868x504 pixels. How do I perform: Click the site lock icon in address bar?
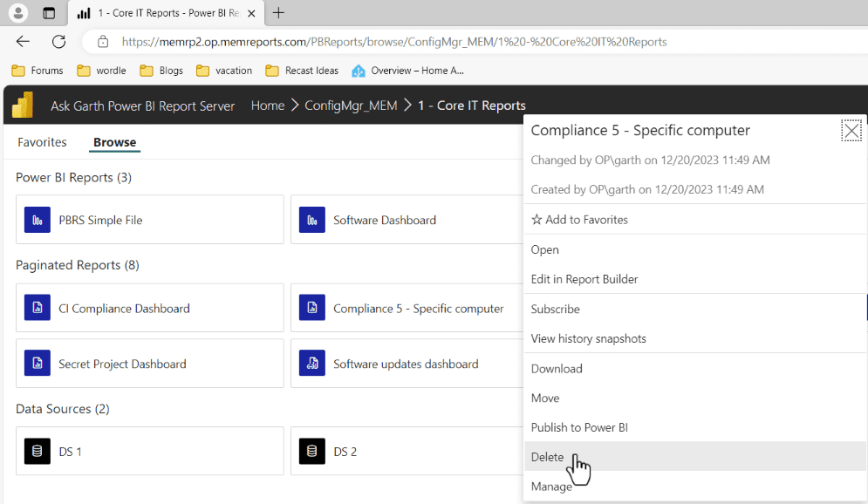coord(103,42)
